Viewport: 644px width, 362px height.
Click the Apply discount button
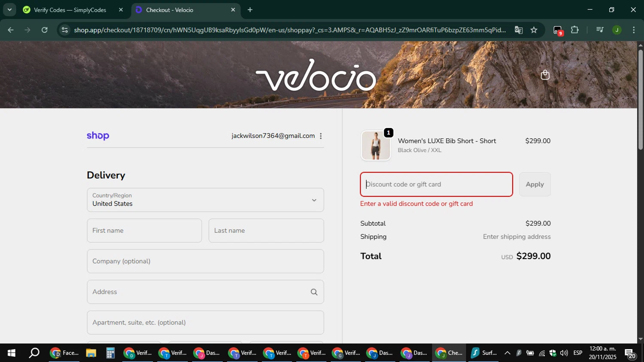coord(535,184)
